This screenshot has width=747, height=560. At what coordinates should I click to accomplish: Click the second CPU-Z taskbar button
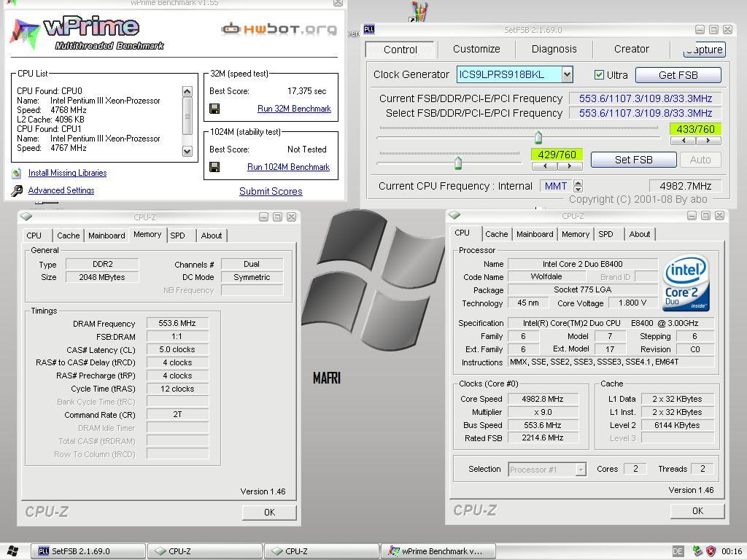322,551
